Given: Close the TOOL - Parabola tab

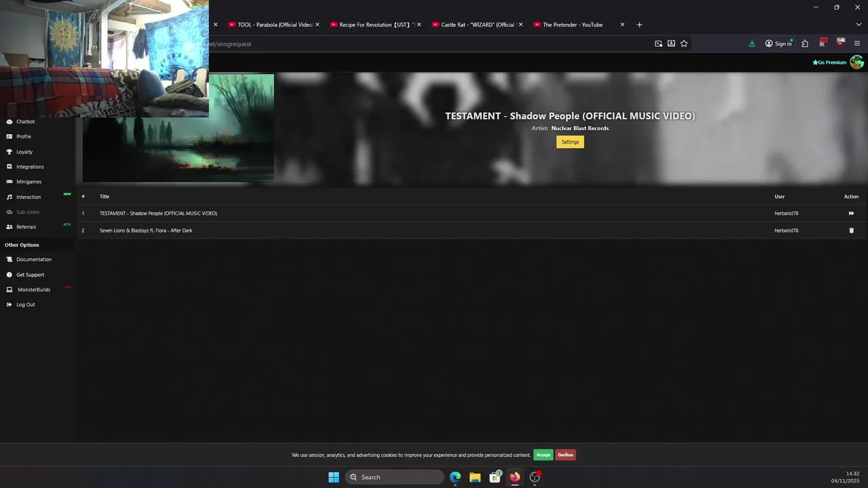Looking at the screenshot, I should pyautogui.click(x=317, y=24).
